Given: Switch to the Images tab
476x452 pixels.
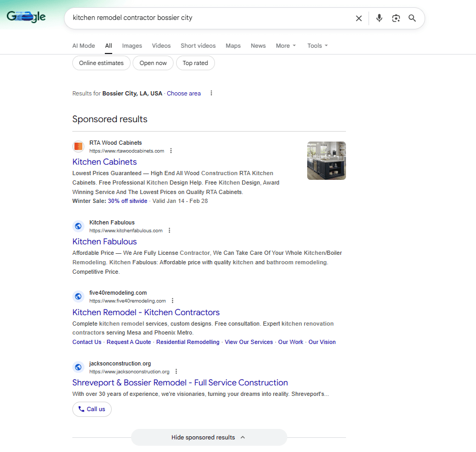Looking at the screenshot, I should [132, 46].
